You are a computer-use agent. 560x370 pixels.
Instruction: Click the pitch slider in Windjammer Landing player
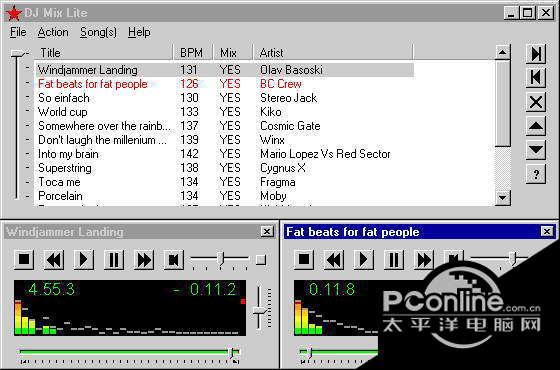(x=221, y=259)
